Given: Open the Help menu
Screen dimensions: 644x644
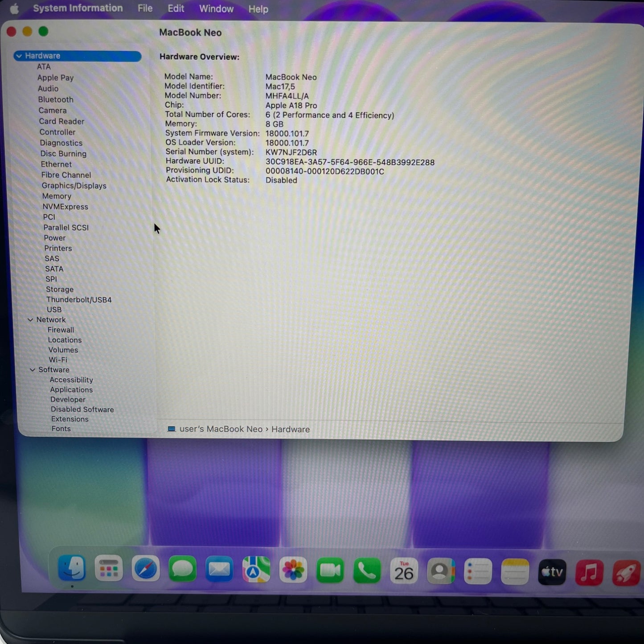Looking at the screenshot, I should point(258,9).
